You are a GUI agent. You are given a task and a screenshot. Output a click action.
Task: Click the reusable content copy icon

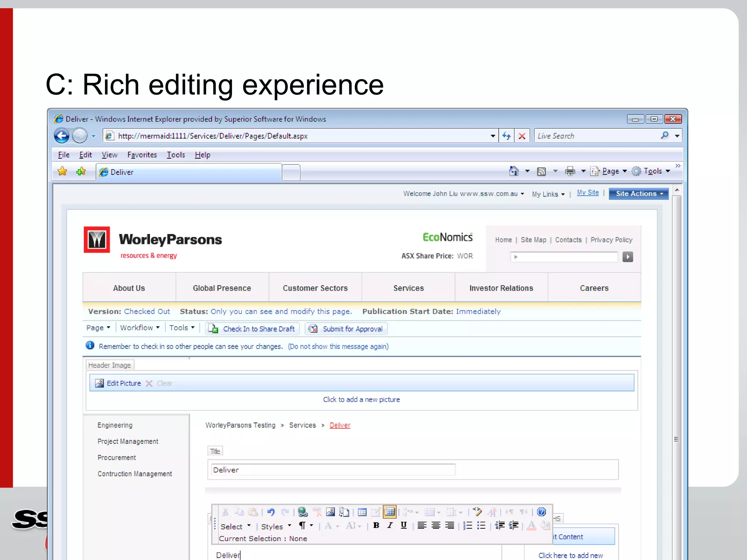click(x=344, y=512)
